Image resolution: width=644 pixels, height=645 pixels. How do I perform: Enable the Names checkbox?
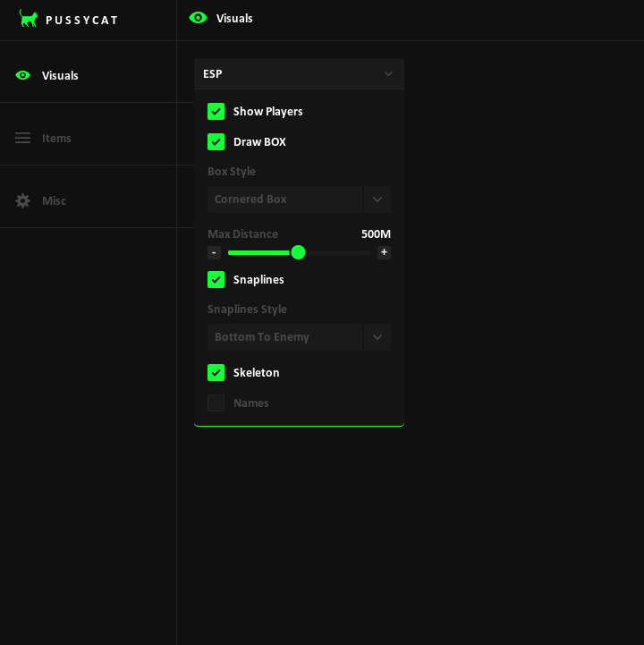click(x=216, y=403)
